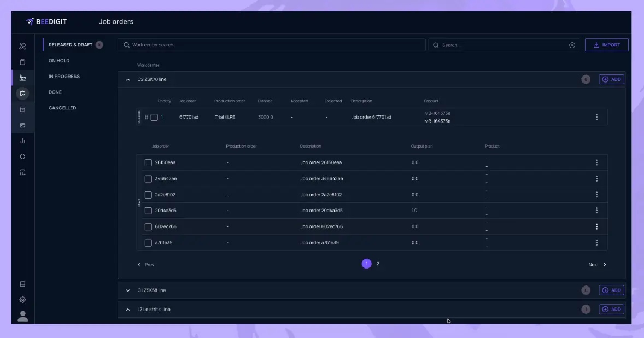Screen dimensions: 644x338
Task: Add job order to L7 Leistritz Line
Action: point(612,309)
